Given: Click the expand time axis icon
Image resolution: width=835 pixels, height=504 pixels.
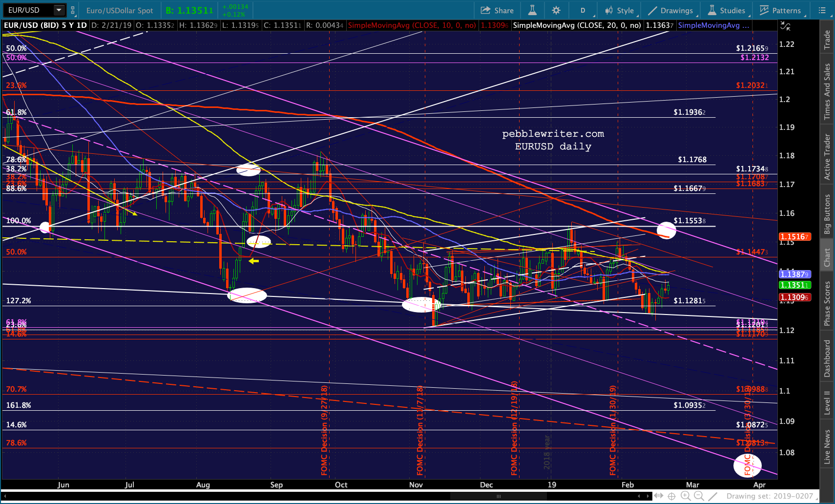Looking at the screenshot, I should [659, 496].
